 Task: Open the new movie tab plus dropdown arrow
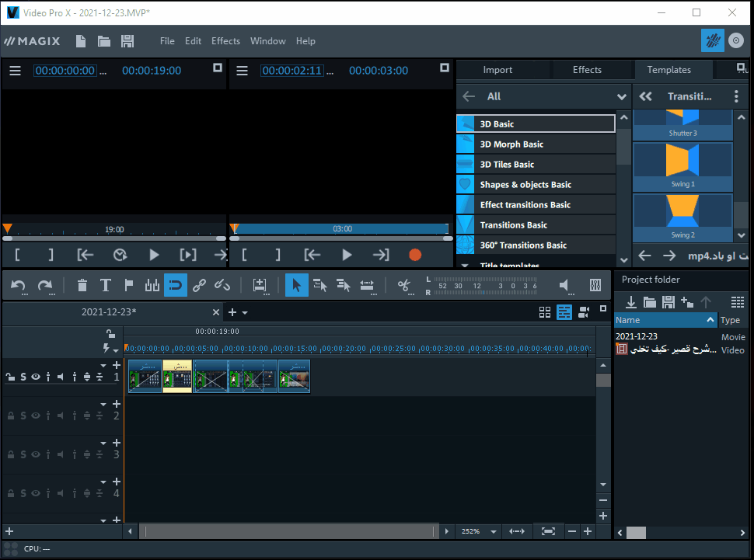point(245,312)
